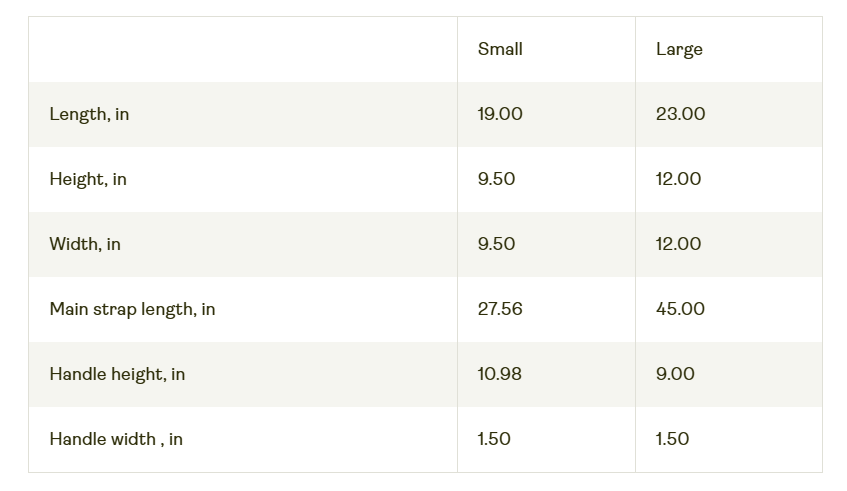The width and height of the screenshot is (847, 491).
Task: Click the Small width value 9.50
Action: 496,244
